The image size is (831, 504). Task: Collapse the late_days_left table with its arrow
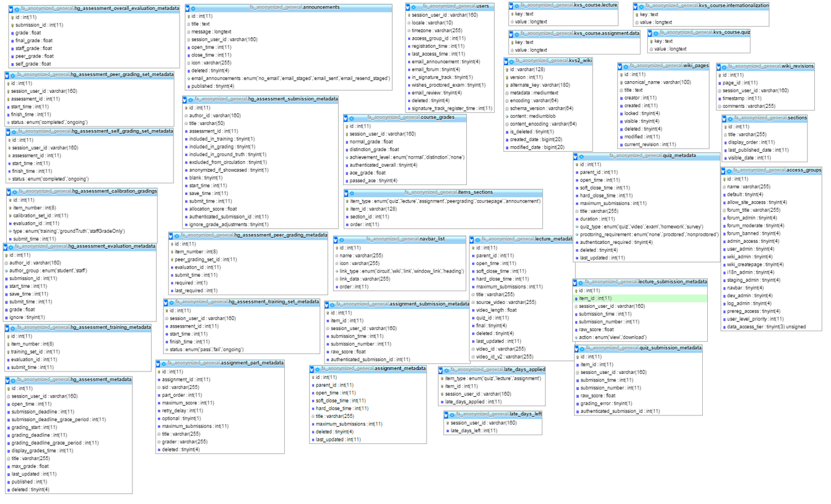tap(446, 415)
